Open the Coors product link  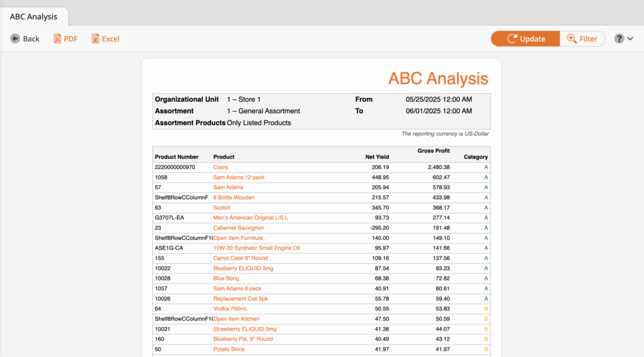pyautogui.click(x=221, y=167)
